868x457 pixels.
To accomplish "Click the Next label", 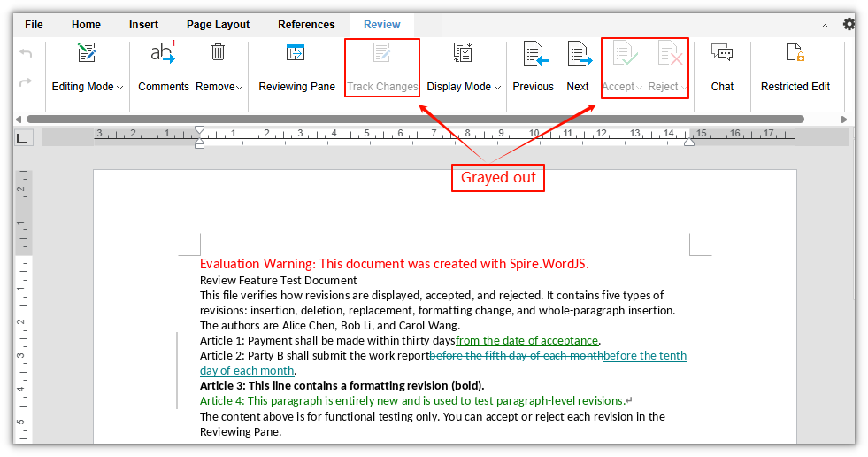I will point(578,87).
